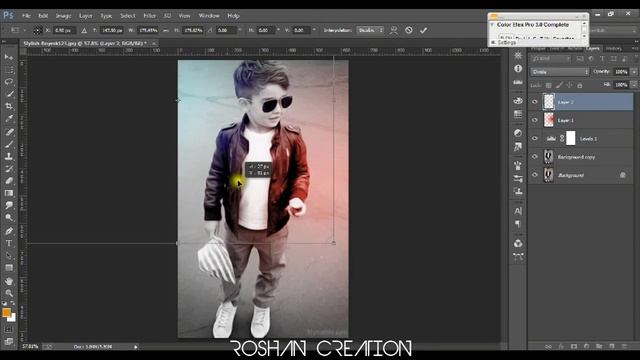Select the Rectangle shape tool
This screenshot has height=360, width=640.
pos(9,268)
